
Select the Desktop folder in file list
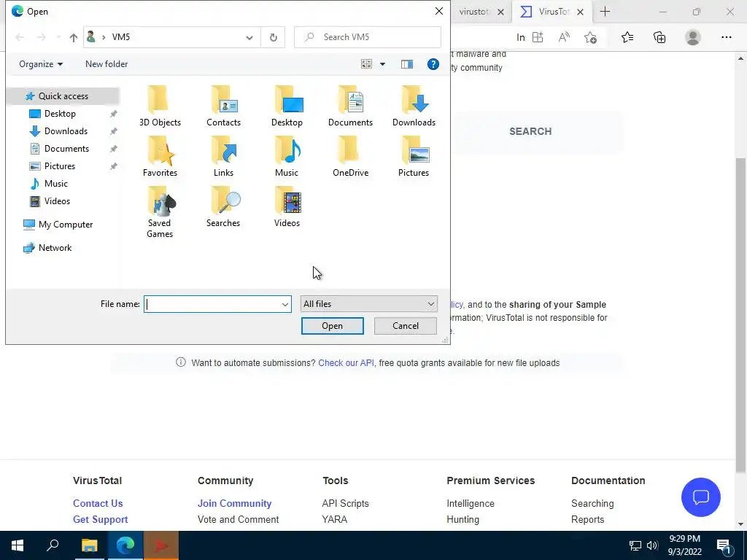pos(287,106)
